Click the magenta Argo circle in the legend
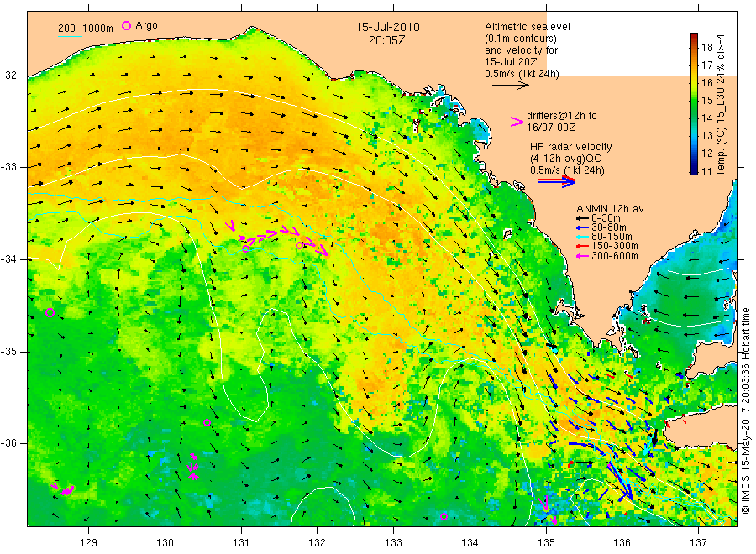The image size is (756, 554). [126, 25]
